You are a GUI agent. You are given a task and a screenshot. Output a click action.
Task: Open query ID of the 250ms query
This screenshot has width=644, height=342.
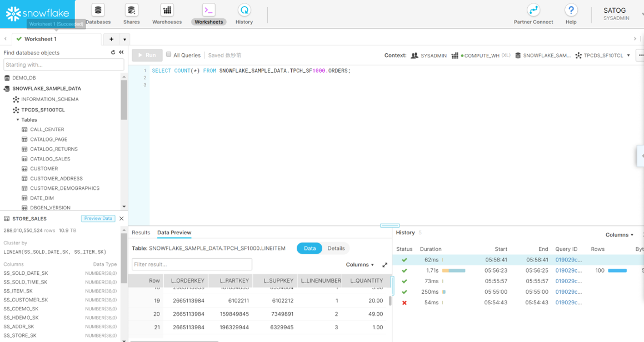click(568, 292)
